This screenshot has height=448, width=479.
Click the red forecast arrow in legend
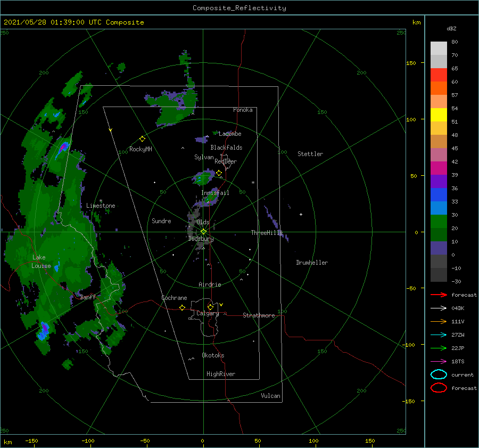click(x=439, y=295)
